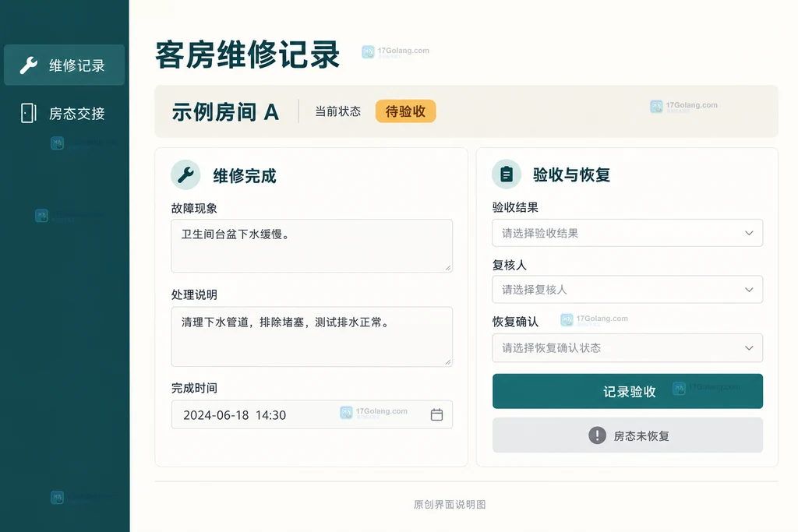Click into the 处理说明 text area
The height and width of the screenshot is (532, 798).
[x=312, y=336]
